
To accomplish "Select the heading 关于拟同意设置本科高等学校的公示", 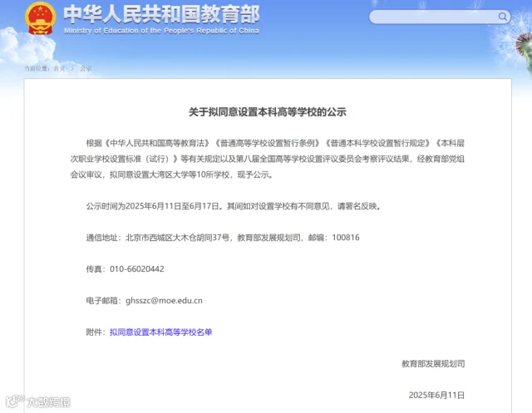I will tap(268, 112).
